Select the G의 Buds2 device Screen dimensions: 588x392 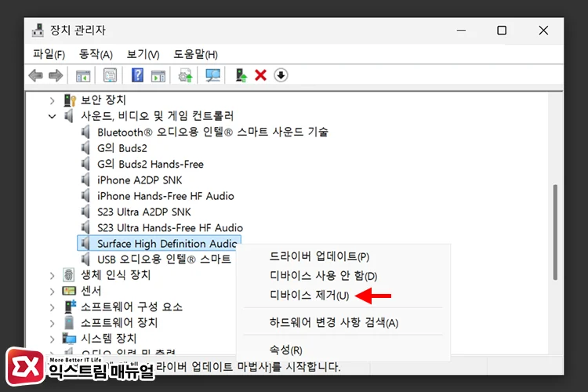click(122, 148)
